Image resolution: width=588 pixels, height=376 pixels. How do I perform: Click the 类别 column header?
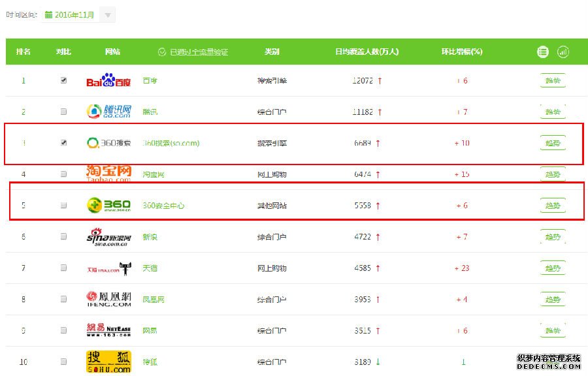tap(272, 52)
